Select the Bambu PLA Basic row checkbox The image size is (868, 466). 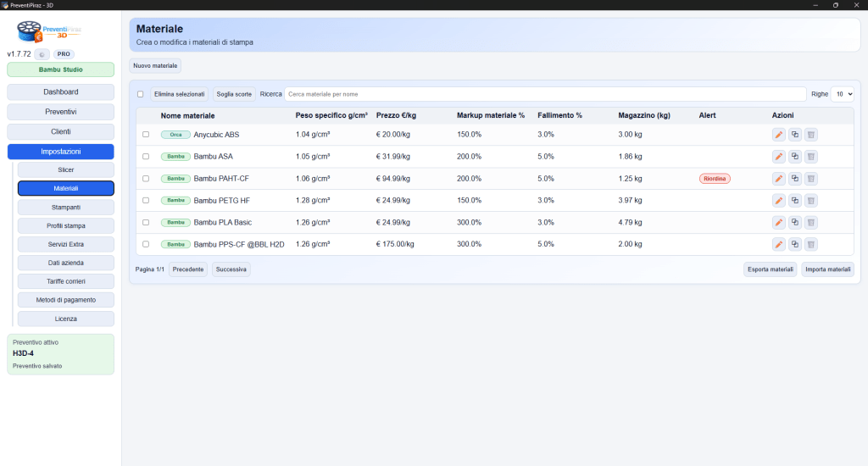[x=146, y=223]
